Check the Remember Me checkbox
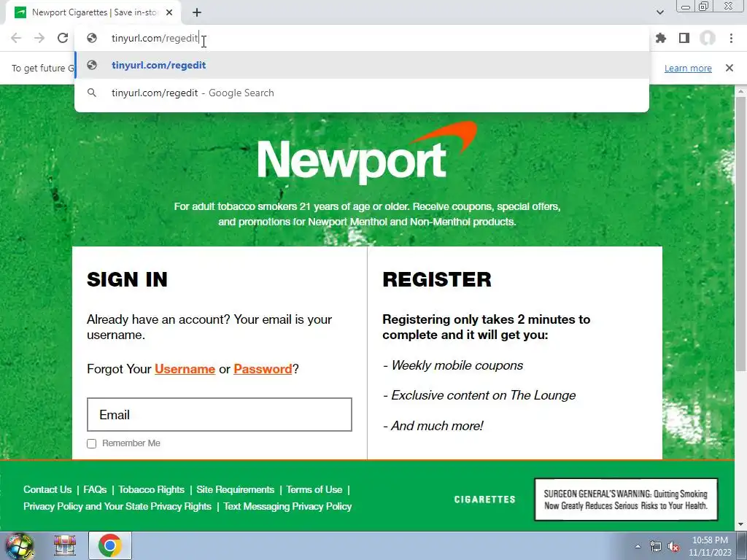 click(91, 444)
